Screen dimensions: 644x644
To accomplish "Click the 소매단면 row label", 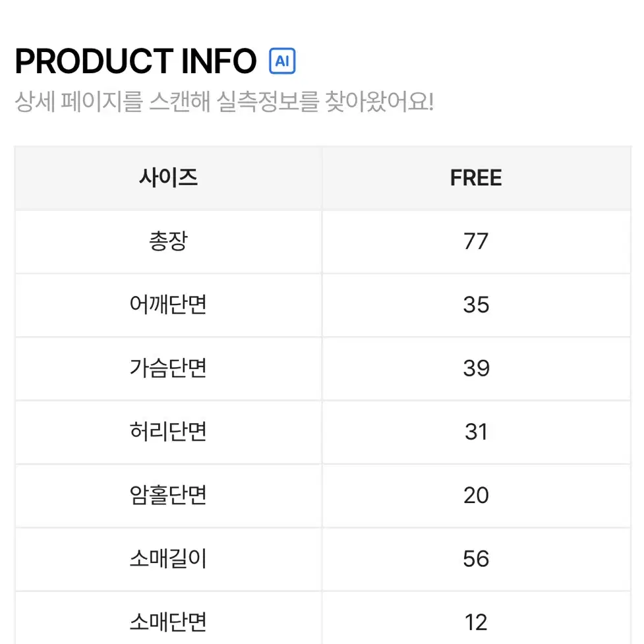I will (x=168, y=622).
